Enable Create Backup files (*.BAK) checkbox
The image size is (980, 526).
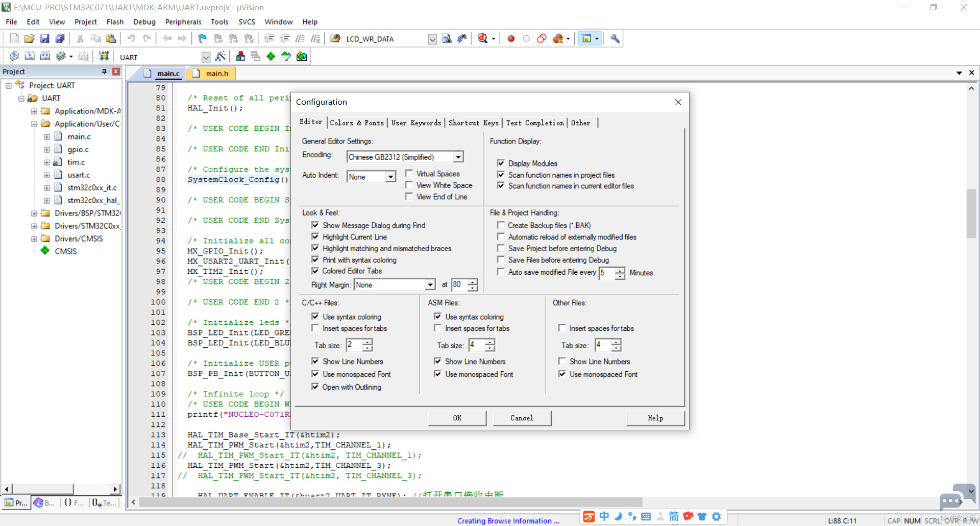click(501, 225)
